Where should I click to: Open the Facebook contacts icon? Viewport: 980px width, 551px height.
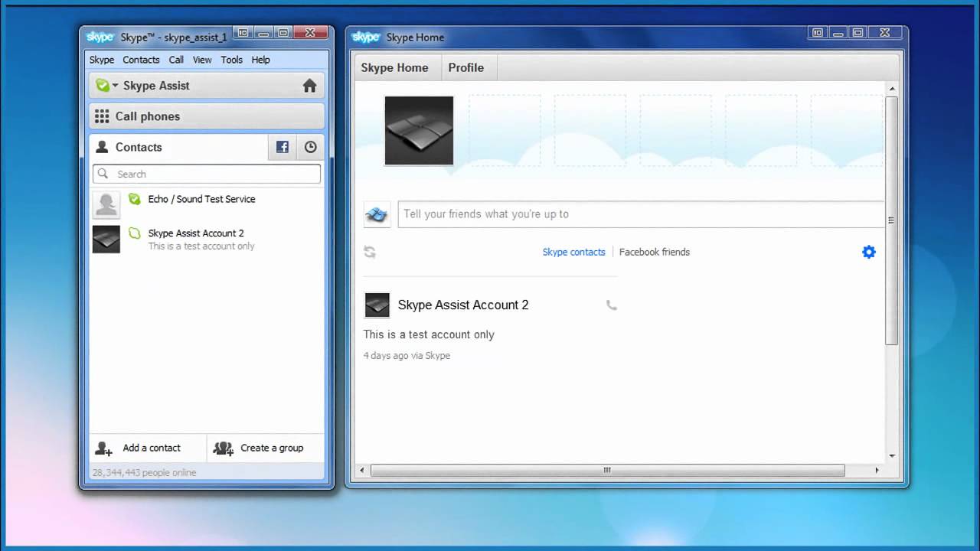283,147
